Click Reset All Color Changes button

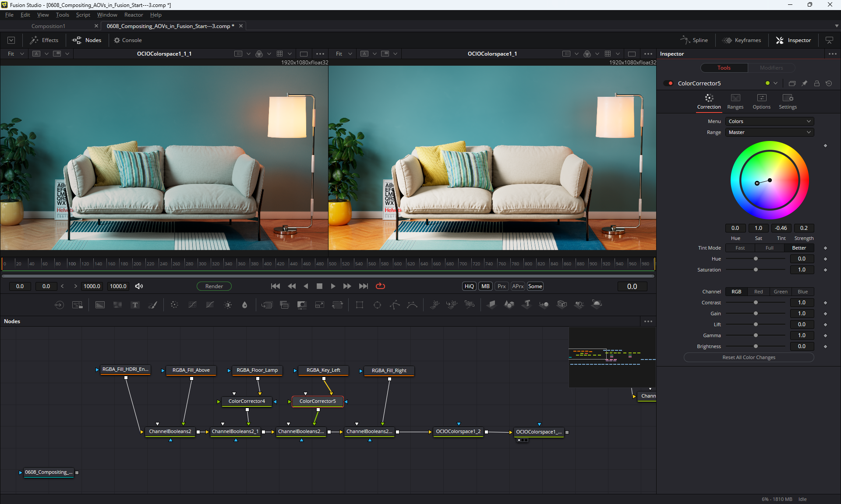(749, 357)
